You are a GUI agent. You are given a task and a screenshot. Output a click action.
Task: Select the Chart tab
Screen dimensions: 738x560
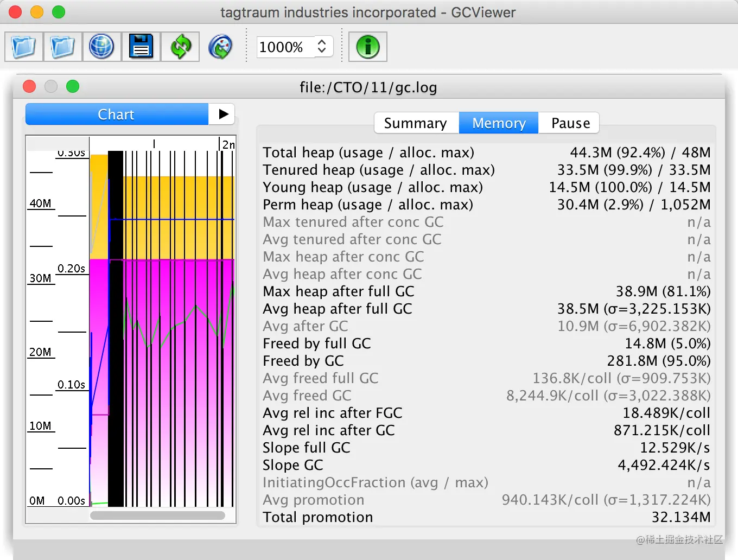coord(117,114)
